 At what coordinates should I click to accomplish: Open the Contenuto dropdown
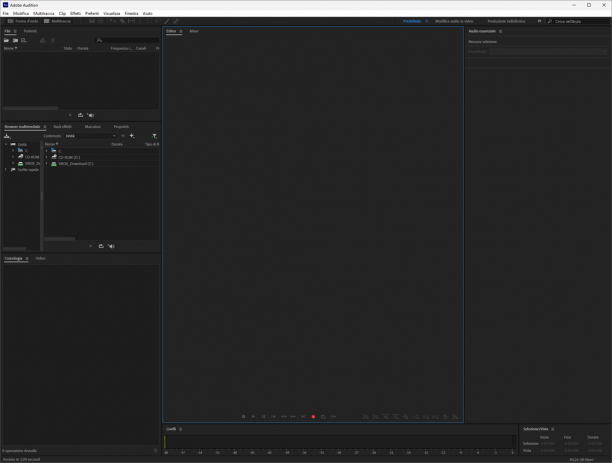coord(91,136)
